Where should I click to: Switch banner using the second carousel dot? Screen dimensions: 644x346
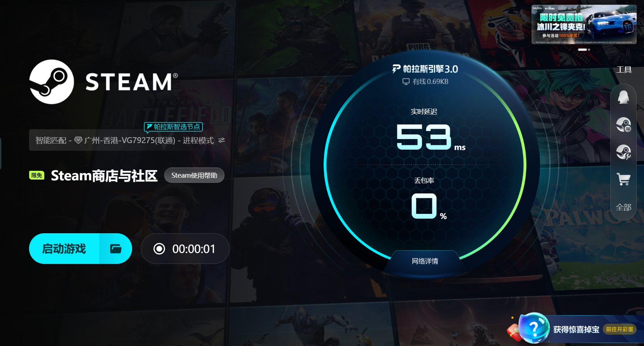589,50
